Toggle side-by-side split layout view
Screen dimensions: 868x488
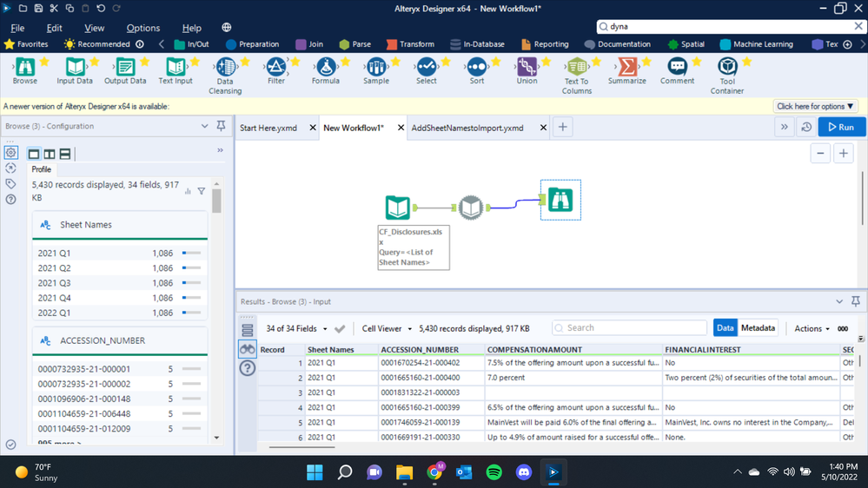tap(50, 154)
